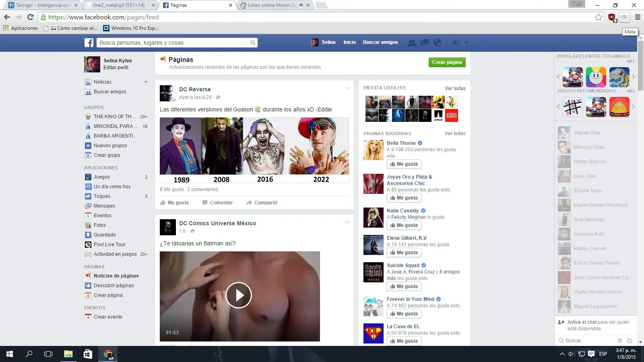Show next popular games with right arrow
Screen dimensions: 644x362
[x=633, y=77]
